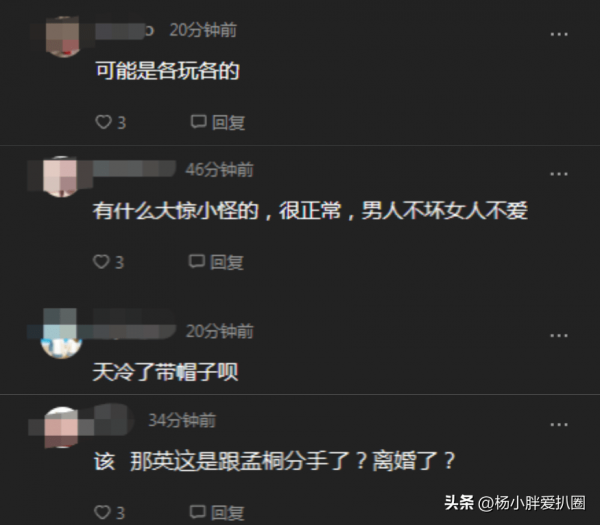The width and height of the screenshot is (600, 525).
Task: Click 回复 text under last comment
Action: tap(227, 513)
